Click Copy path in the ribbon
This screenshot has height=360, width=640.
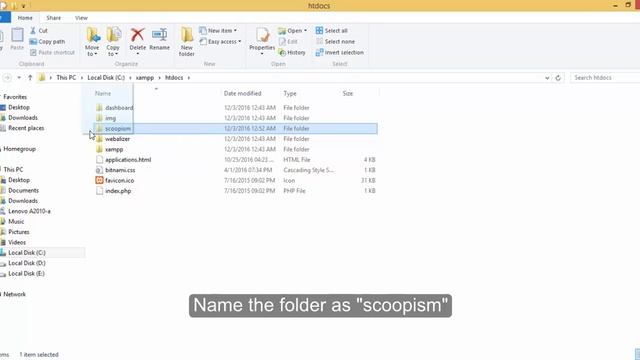click(x=47, y=42)
